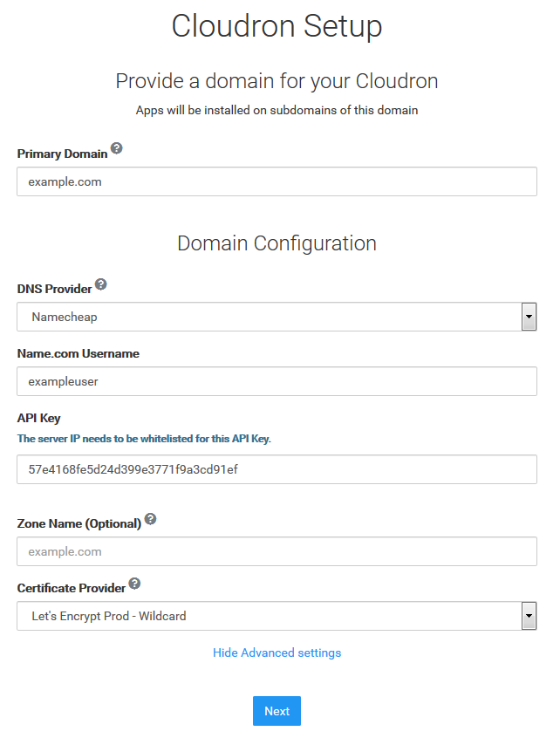Focus the Primary Domain input field
Viewport: 560px width, 738px height.
[x=277, y=181]
